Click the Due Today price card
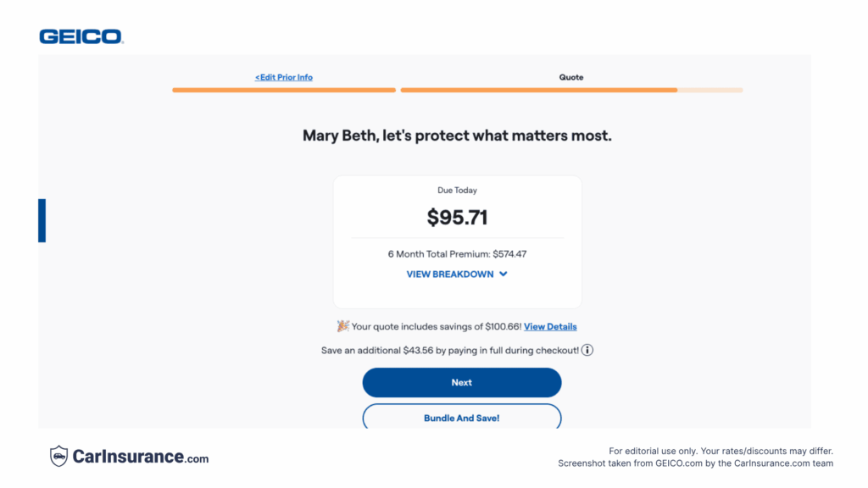The width and height of the screenshot is (868, 488). 457,216
